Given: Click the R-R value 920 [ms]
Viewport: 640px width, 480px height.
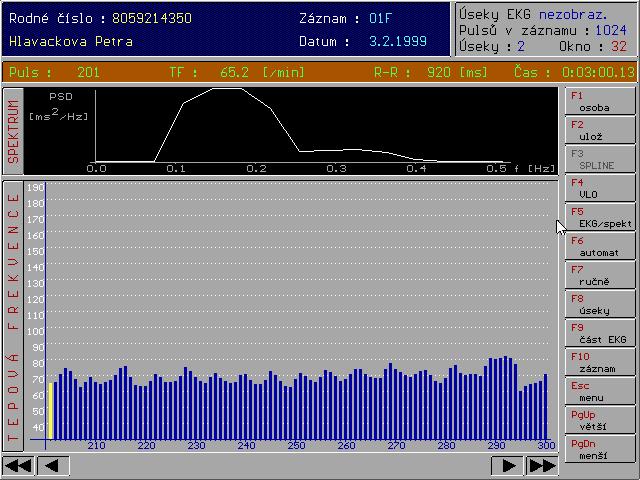Looking at the screenshot, I should (x=457, y=72).
